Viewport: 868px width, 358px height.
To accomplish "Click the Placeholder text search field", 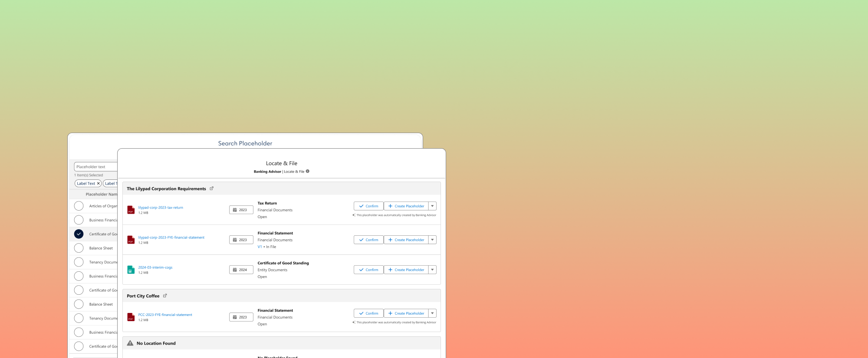I will point(96,167).
